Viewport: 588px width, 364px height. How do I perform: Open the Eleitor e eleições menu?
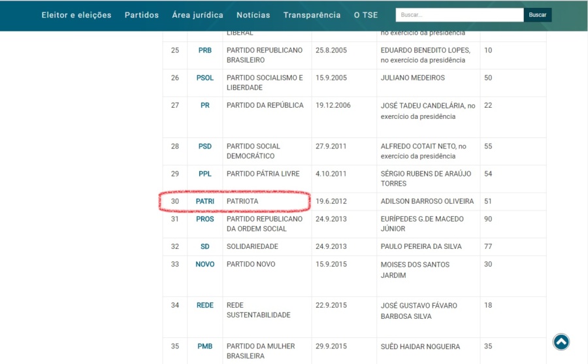(76, 15)
